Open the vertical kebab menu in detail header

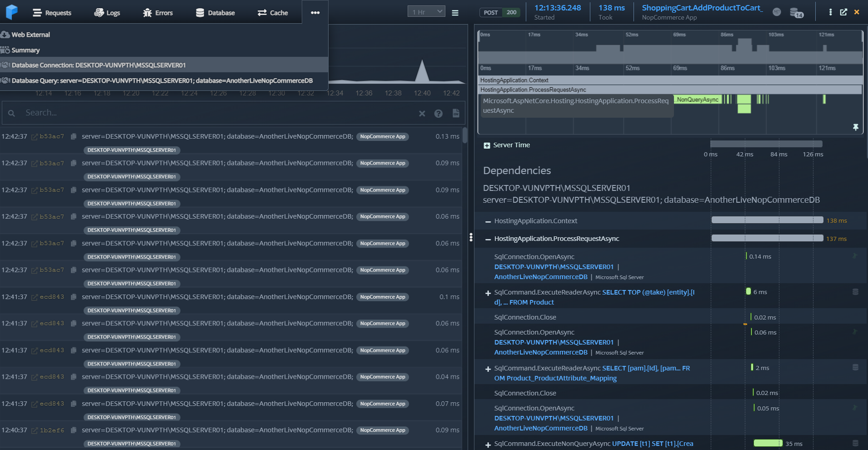pyautogui.click(x=830, y=12)
